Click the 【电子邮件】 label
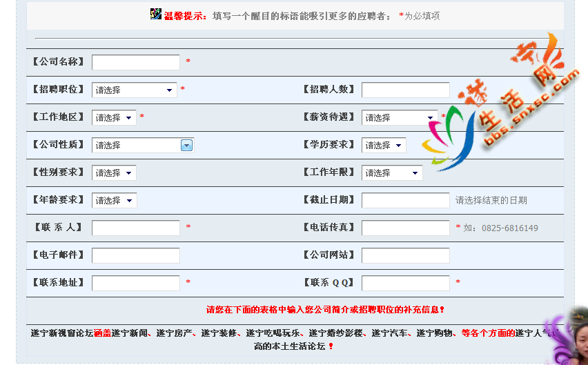Viewport: 588px width, 365px height. pos(58,255)
